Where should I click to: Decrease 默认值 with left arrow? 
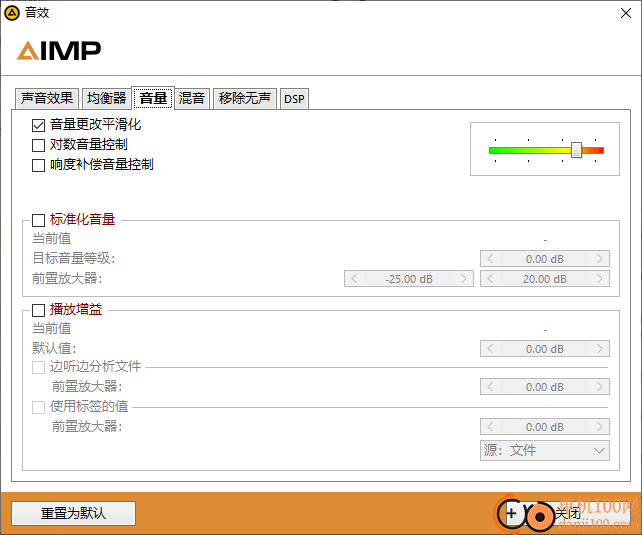(x=490, y=349)
